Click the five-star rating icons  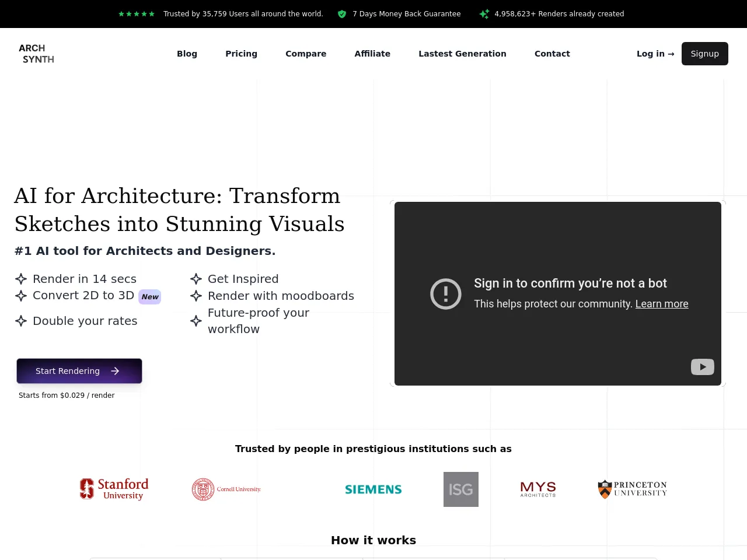[x=137, y=14]
